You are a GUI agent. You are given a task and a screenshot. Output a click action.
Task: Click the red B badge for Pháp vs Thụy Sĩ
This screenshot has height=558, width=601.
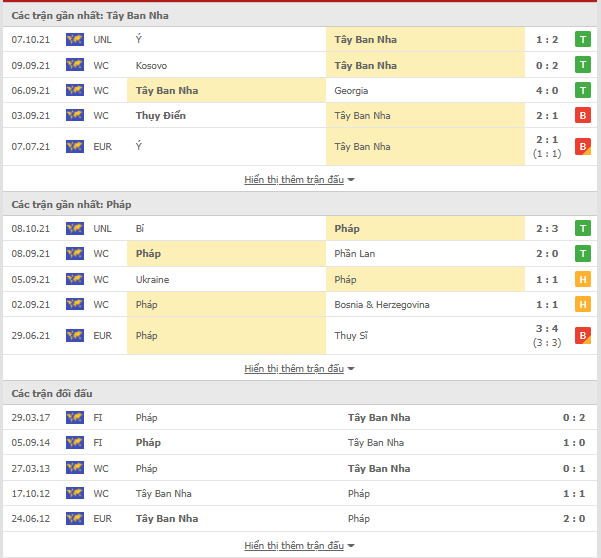click(583, 335)
